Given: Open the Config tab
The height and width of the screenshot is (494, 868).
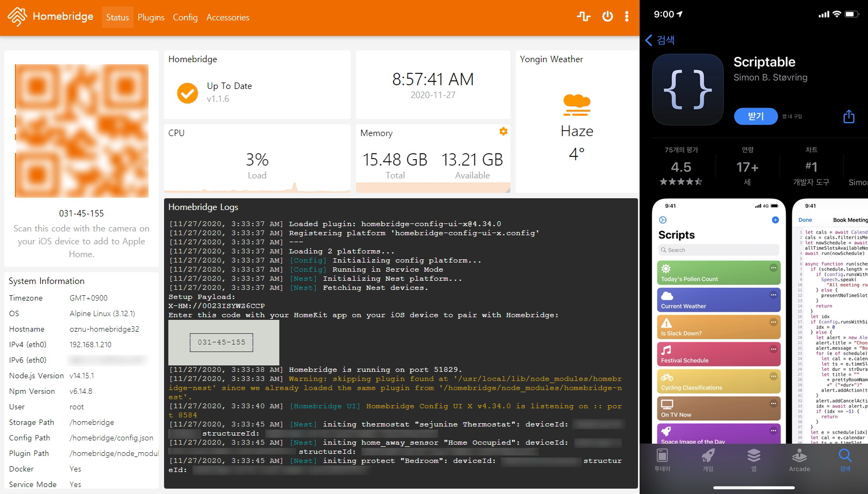Looking at the screenshot, I should pos(185,17).
